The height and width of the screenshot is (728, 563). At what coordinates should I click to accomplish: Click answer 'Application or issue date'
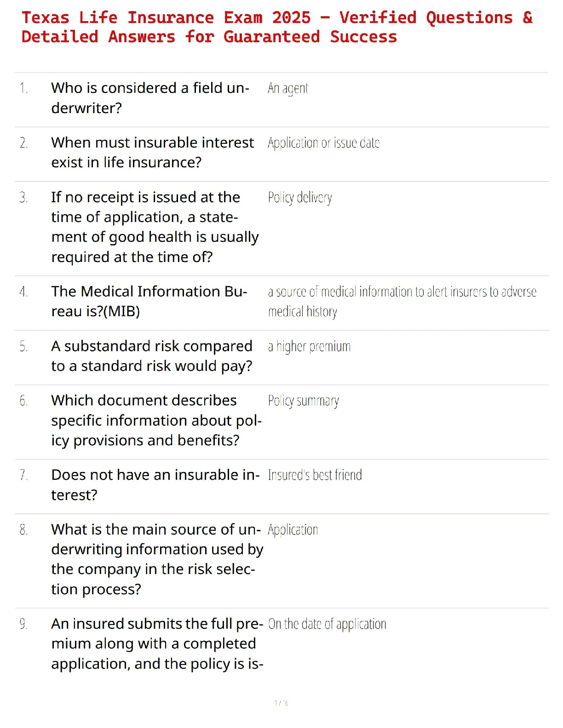324,143
